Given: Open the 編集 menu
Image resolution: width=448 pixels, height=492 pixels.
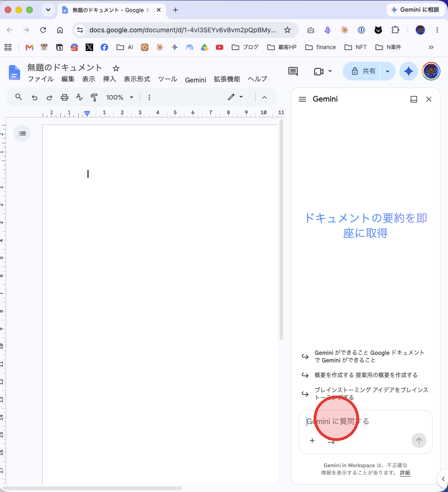Looking at the screenshot, I should click(x=68, y=80).
